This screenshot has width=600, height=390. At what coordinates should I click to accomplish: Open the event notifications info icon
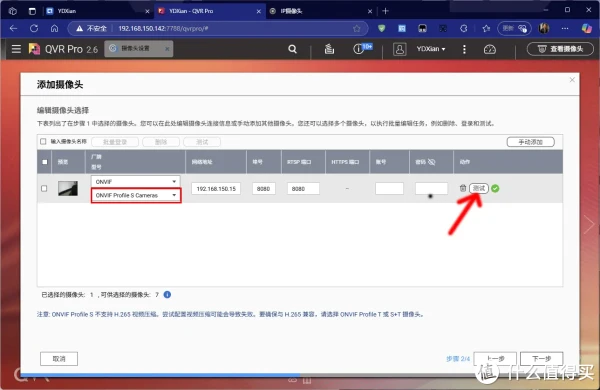coord(359,49)
